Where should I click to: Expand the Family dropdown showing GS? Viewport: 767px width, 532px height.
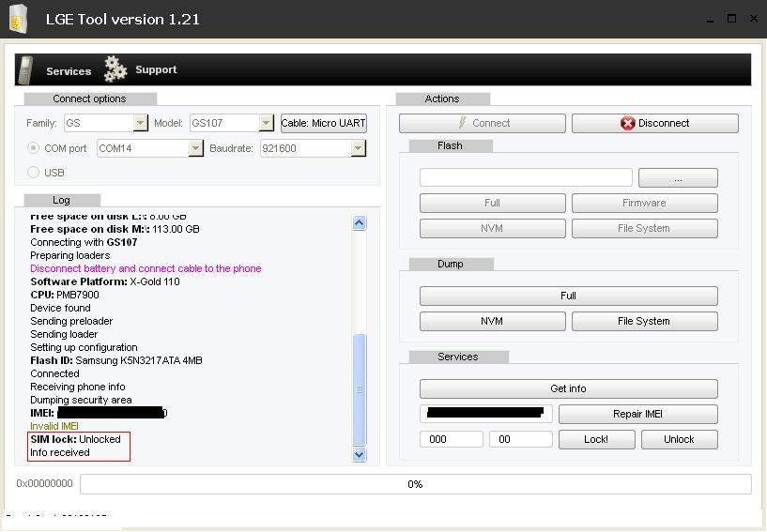point(140,123)
